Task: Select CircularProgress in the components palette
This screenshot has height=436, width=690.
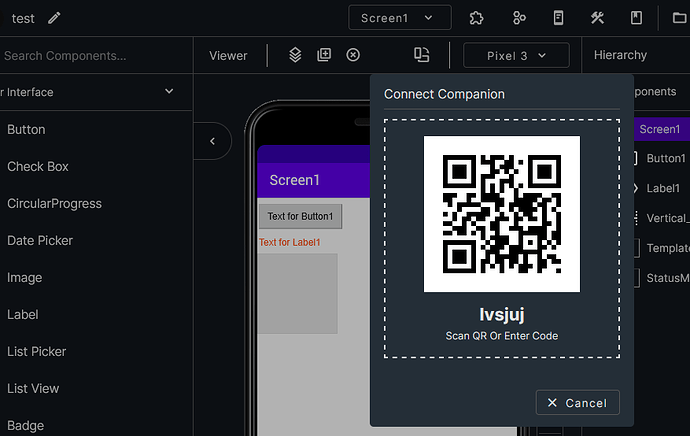Action: 55,204
